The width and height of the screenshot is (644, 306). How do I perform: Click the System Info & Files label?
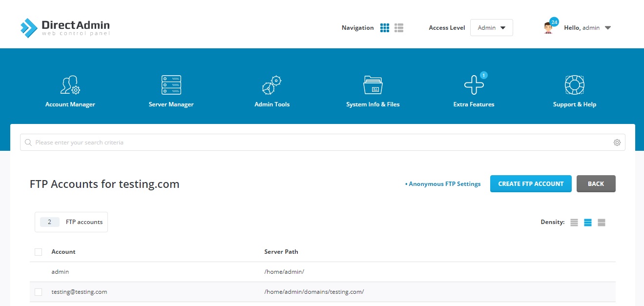point(373,104)
